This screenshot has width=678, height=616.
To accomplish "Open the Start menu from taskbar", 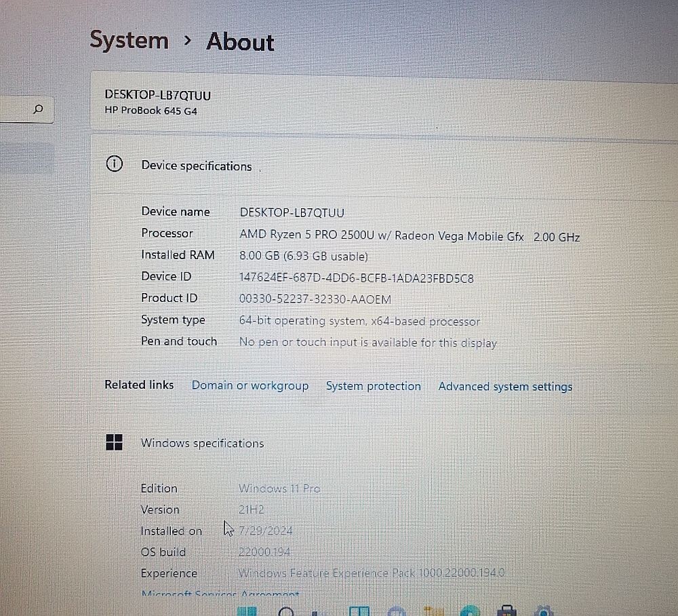I will (x=247, y=611).
